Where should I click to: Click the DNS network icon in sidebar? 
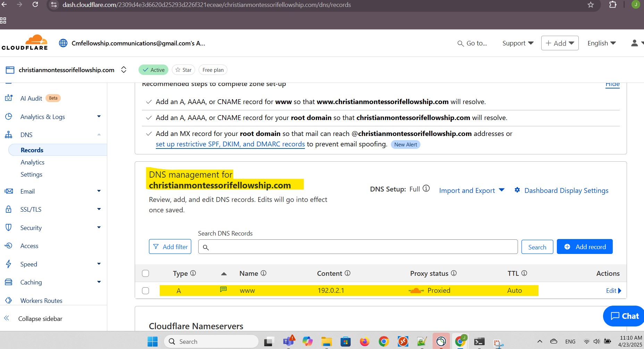(9, 135)
